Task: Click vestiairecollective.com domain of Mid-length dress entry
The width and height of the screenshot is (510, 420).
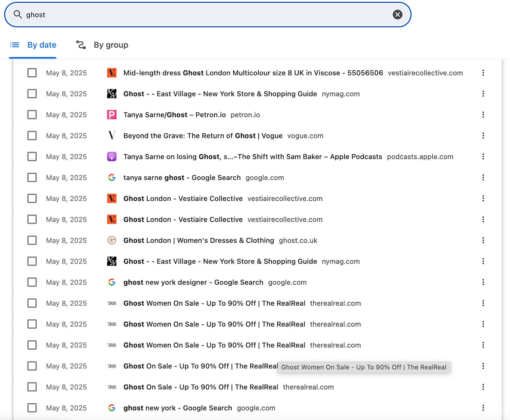Action: tap(425, 73)
